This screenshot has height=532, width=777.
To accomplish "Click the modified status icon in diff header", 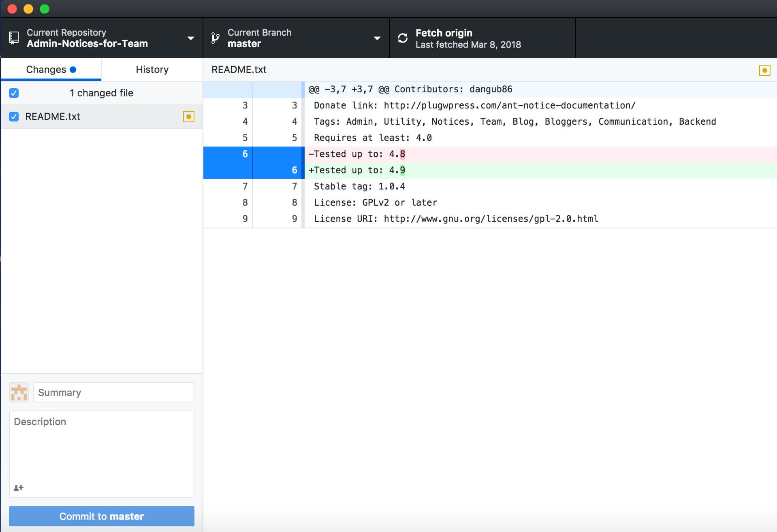I will point(764,70).
